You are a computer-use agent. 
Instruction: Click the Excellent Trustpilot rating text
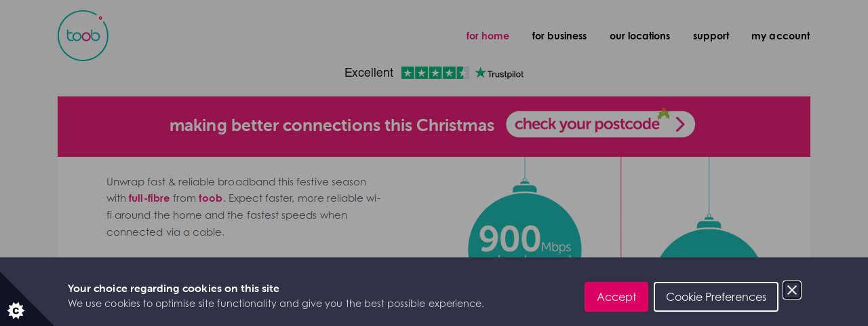[x=369, y=73]
